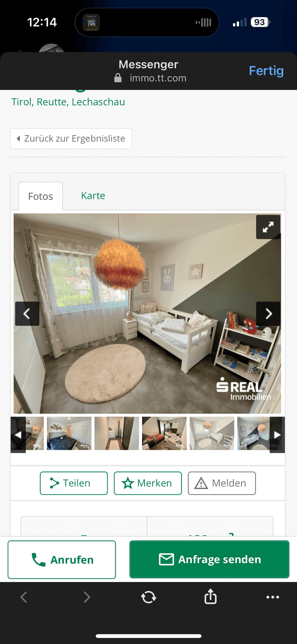Go forward with browser forward arrow
297x644 pixels.
(86, 597)
